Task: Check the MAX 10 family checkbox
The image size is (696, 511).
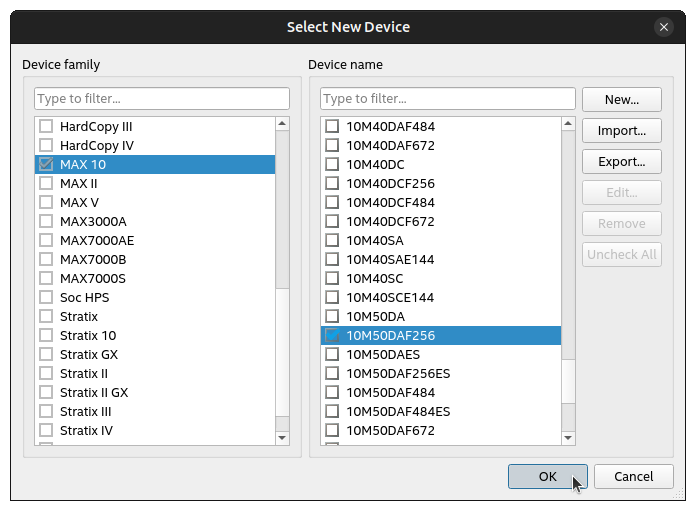Action: pyautogui.click(x=46, y=165)
